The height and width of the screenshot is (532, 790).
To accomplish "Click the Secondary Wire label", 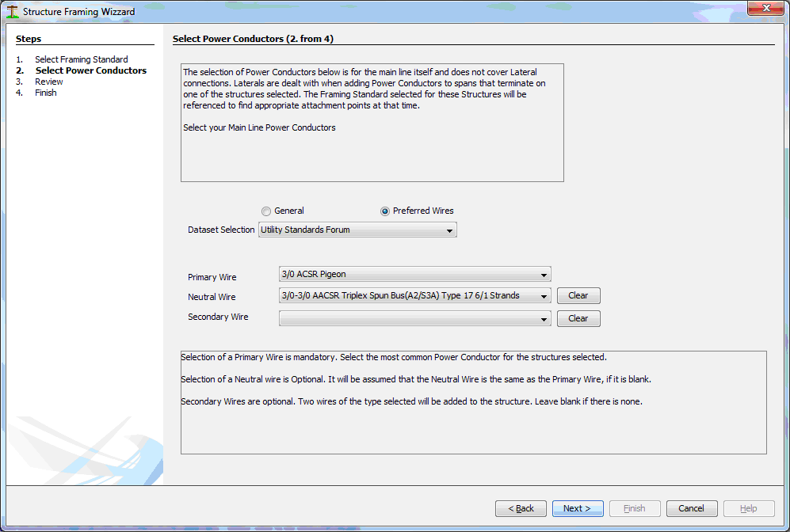I will [218, 317].
